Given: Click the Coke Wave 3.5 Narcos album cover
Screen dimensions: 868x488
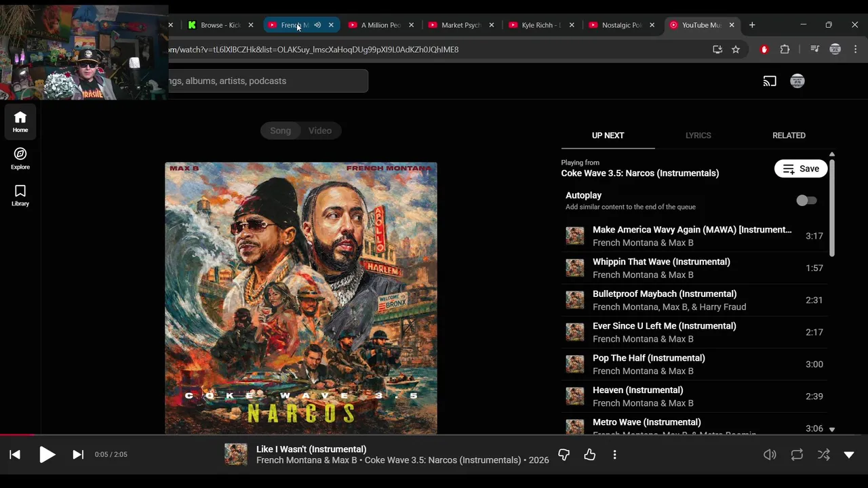Looking at the screenshot, I should point(301,298).
